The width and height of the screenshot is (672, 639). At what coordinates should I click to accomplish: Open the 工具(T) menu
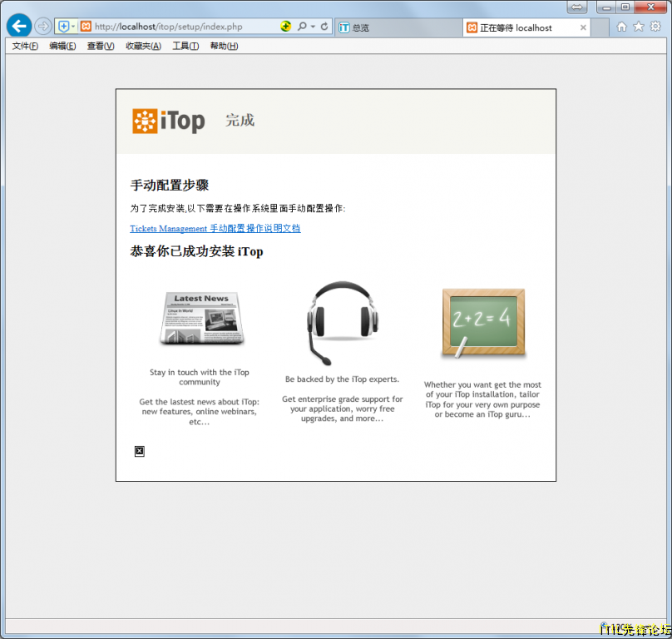pyautogui.click(x=185, y=46)
